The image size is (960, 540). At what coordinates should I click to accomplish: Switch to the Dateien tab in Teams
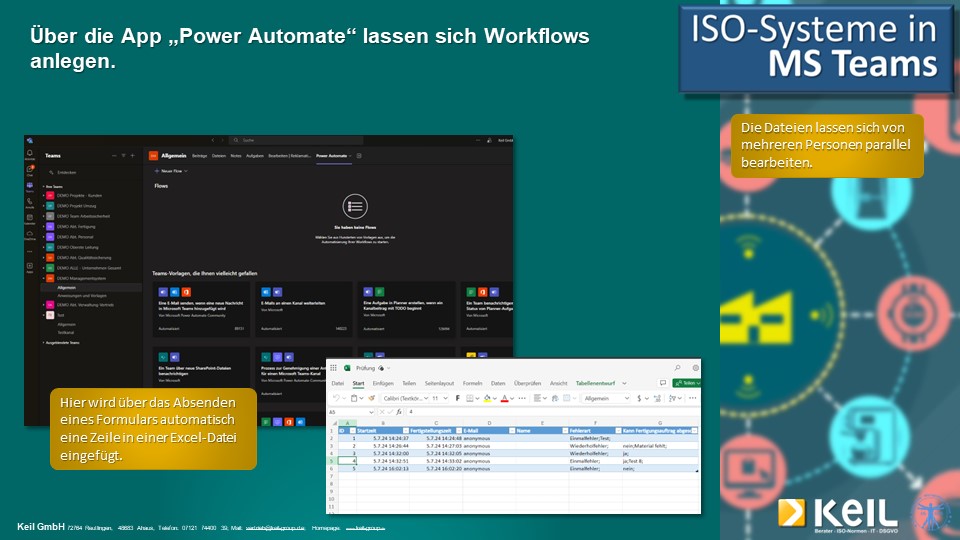(x=218, y=156)
